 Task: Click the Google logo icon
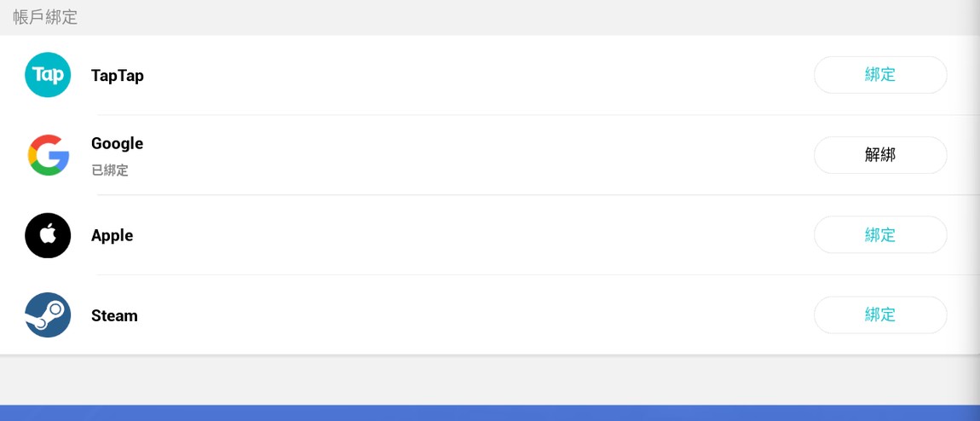coord(48,155)
